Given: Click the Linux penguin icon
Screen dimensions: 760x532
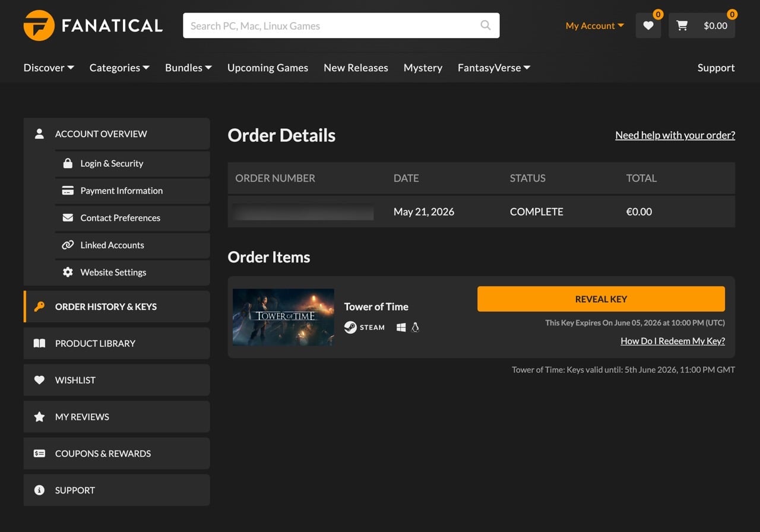Looking at the screenshot, I should coord(416,327).
